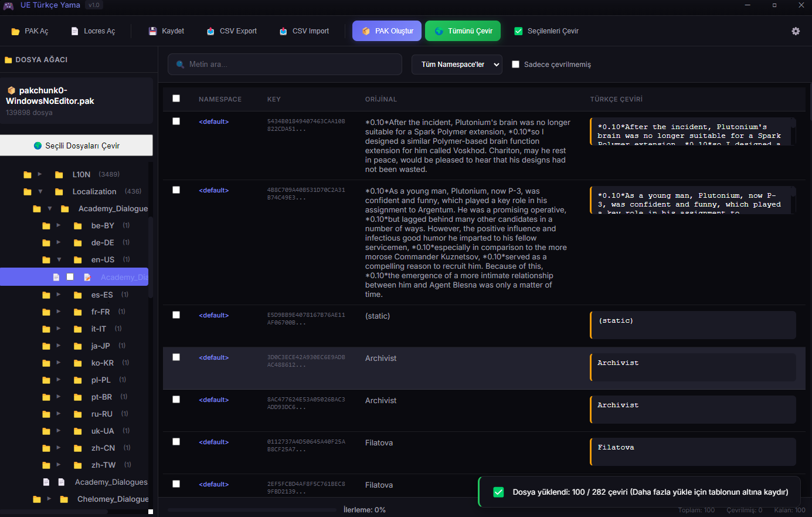
Task: Select the fr-FR folder in tree
Action: click(100, 312)
